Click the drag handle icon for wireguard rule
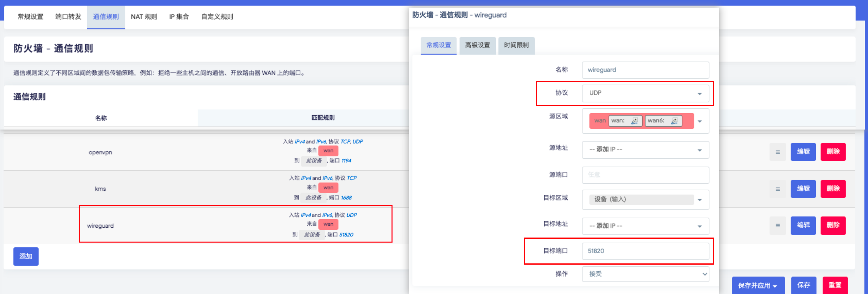The width and height of the screenshot is (868, 294). (x=777, y=226)
